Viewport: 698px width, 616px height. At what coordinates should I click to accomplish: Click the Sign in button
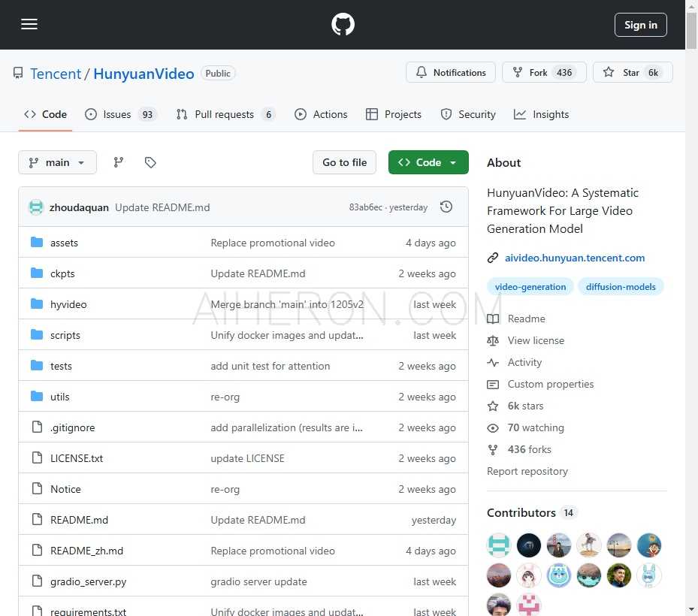[x=641, y=25]
